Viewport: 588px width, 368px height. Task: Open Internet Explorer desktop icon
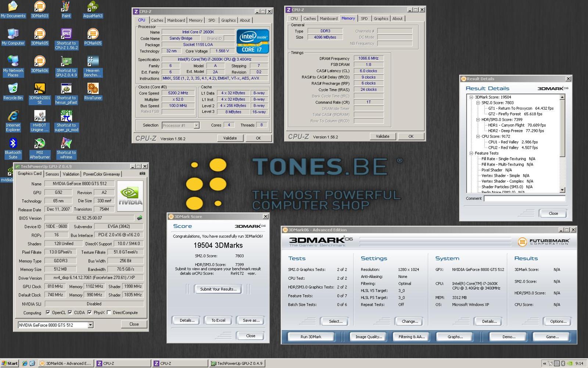13,121
